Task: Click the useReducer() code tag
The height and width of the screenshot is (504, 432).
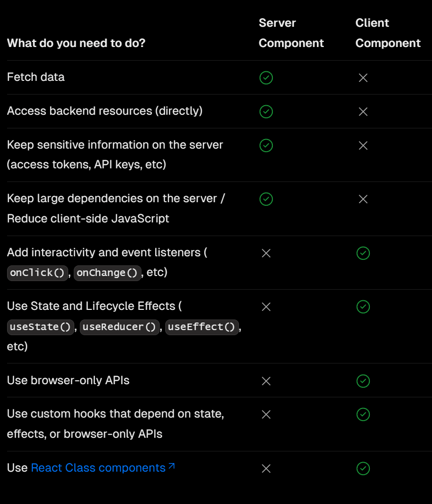Action: point(119,327)
